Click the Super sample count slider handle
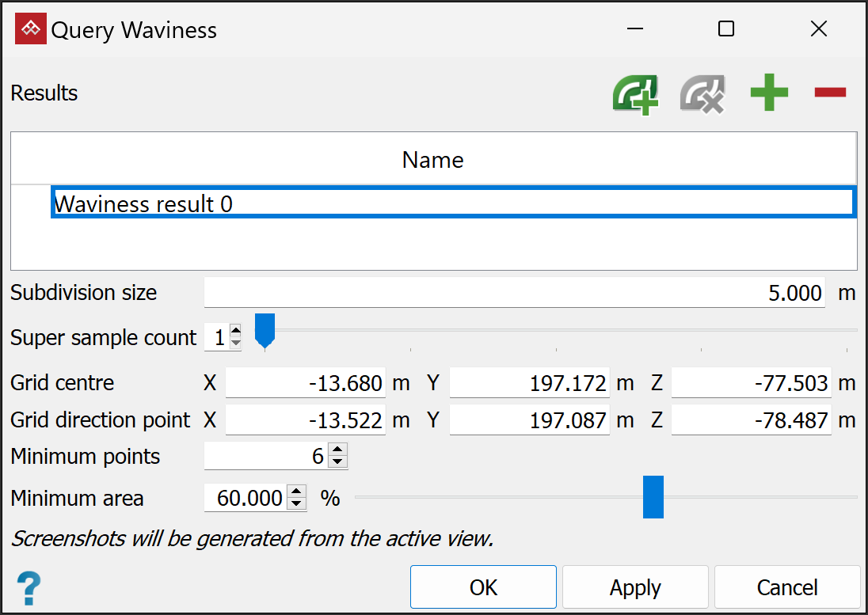 tap(265, 328)
